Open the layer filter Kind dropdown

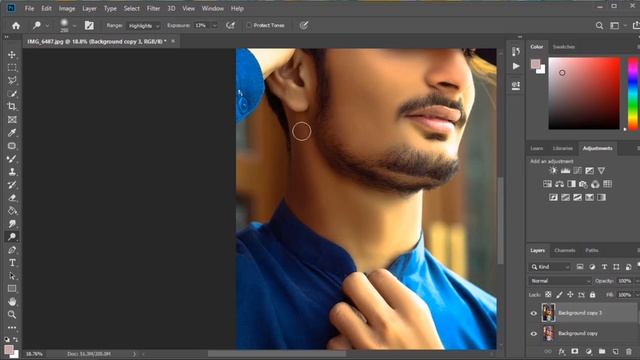(x=550, y=267)
